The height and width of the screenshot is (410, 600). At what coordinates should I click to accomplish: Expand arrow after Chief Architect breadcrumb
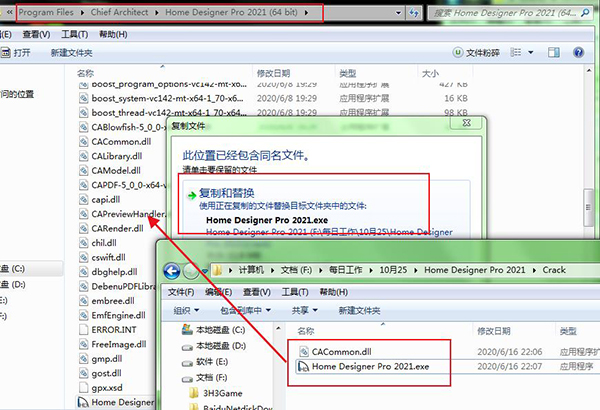tap(157, 13)
